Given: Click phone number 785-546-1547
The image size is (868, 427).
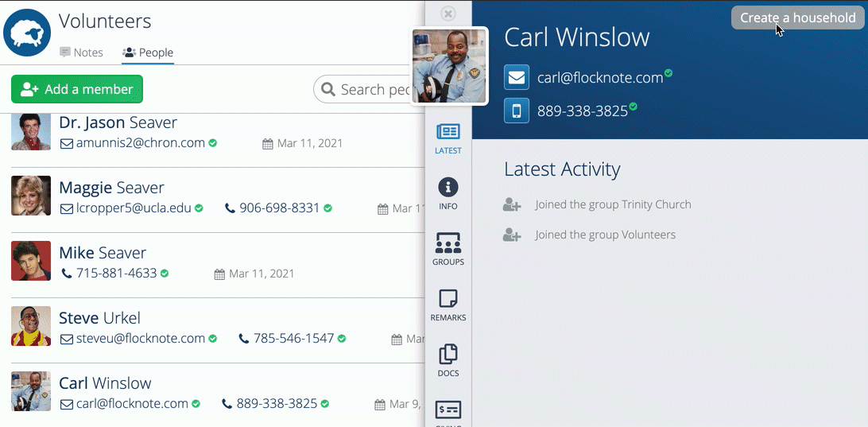Looking at the screenshot, I should point(293,339).
